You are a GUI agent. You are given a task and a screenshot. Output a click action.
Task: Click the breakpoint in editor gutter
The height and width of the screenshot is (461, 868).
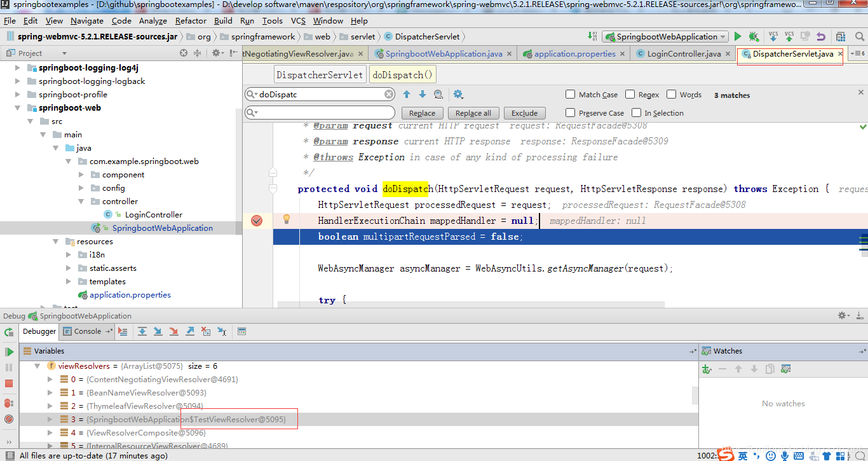(257, 221)
